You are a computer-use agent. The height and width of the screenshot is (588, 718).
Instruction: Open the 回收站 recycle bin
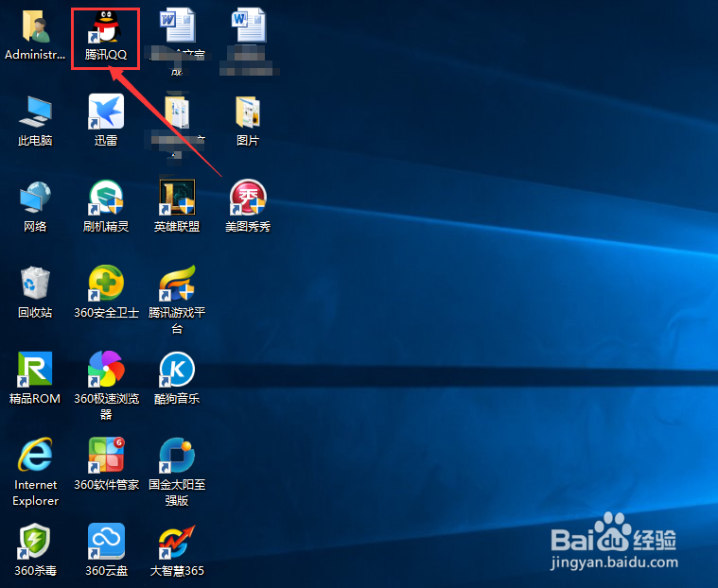(35, 283)
